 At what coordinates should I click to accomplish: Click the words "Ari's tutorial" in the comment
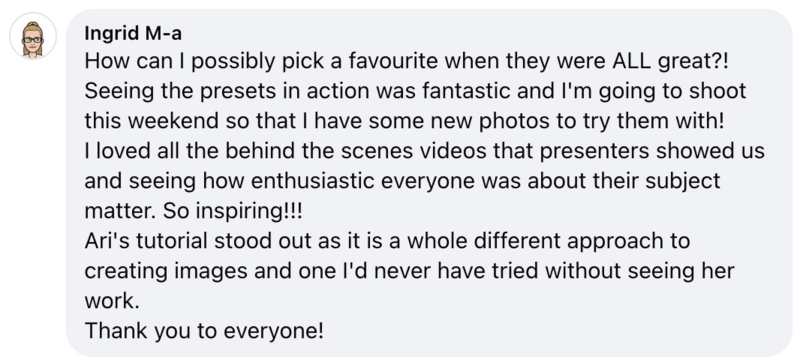point(146,241)
